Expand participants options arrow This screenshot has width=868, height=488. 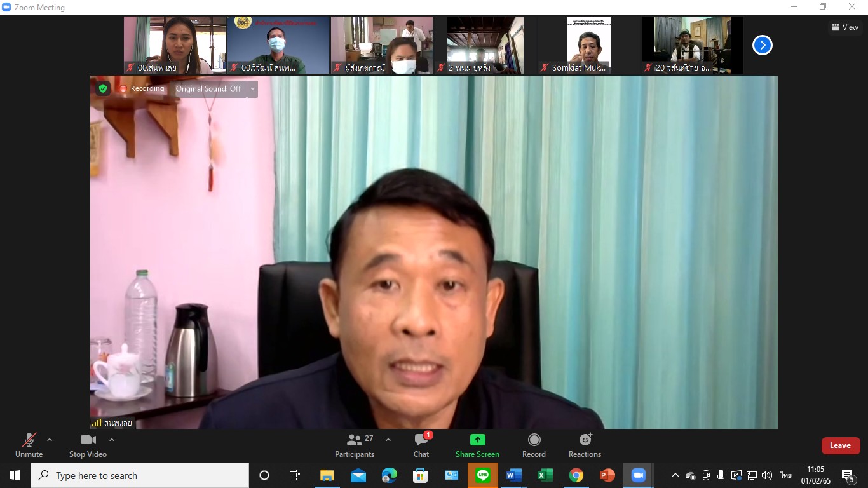(x=388, y=440)
